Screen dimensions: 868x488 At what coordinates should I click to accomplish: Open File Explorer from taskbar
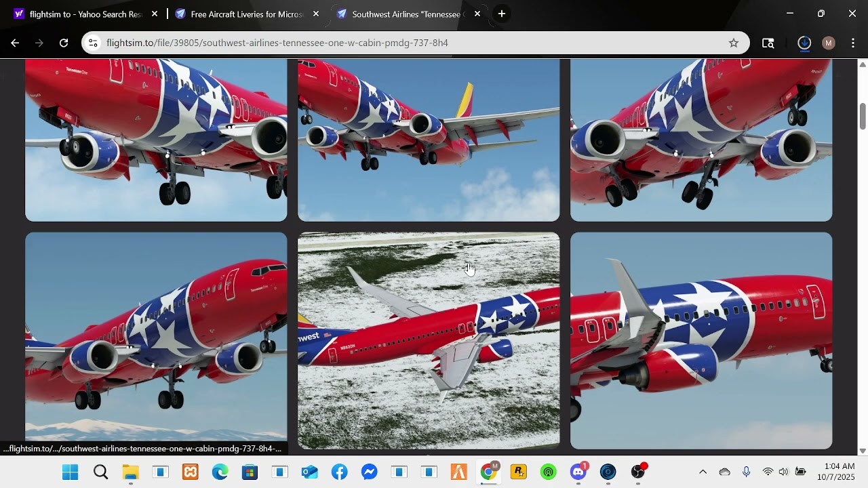131,472
